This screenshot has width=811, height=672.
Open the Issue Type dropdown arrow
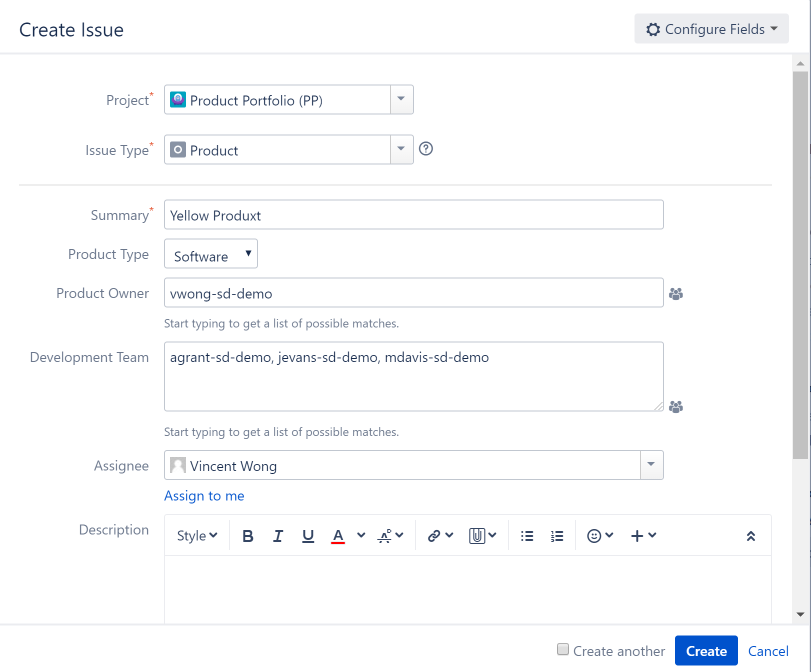coord(401,149)
